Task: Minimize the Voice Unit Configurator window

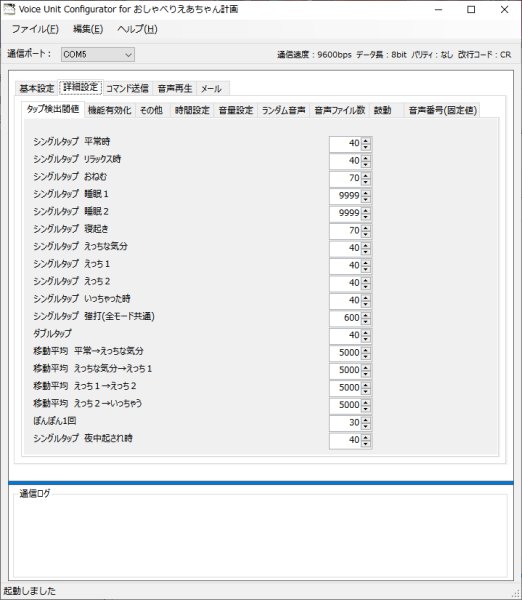Action: point(439,10)
